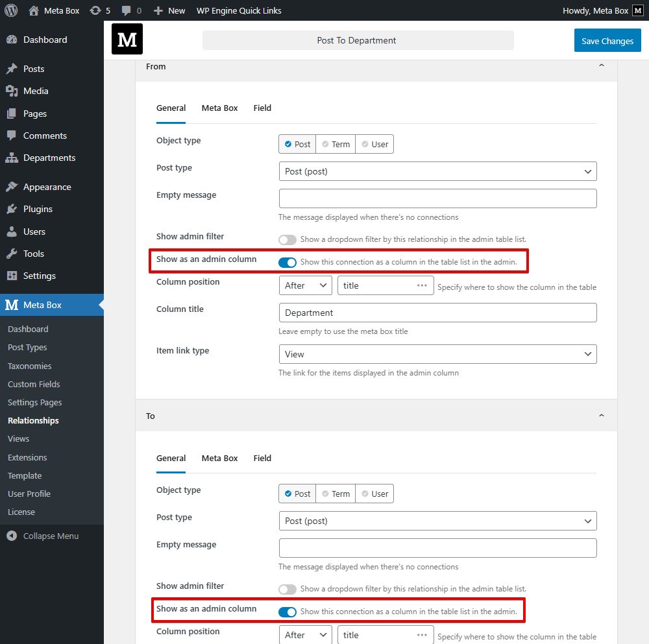The width and height of the screenshot is (649, 644).
Task: Click the WordPress logo in the admin bar
Action: tap(10, 10)
